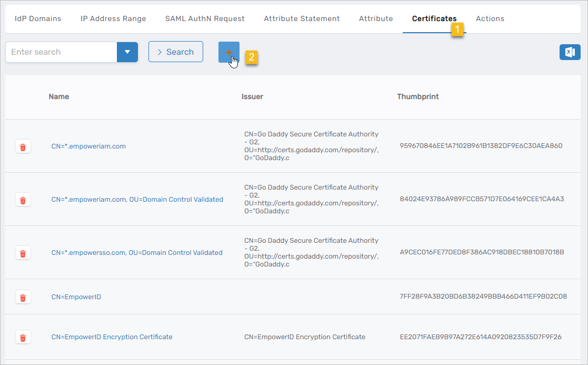Open the CN=*.empowersso.com Domain Control Validated certificate
588x365 pixels.
click(136, 253)
